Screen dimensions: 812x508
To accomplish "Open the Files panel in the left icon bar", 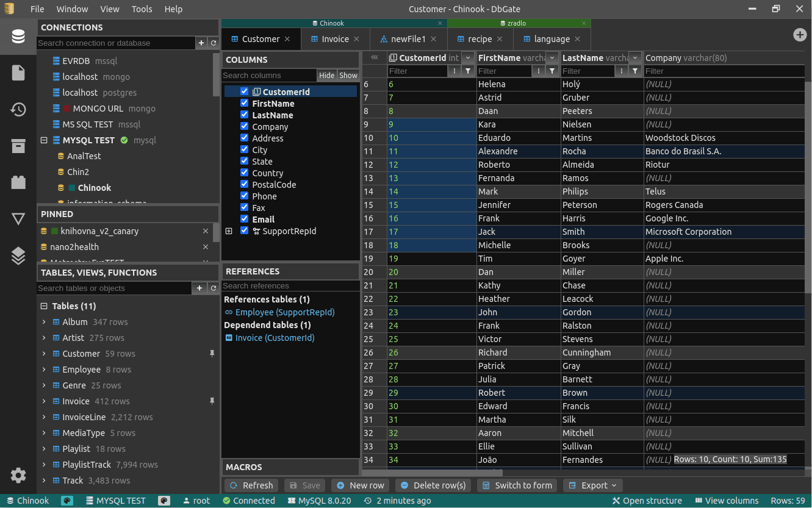I will [18, 72].
